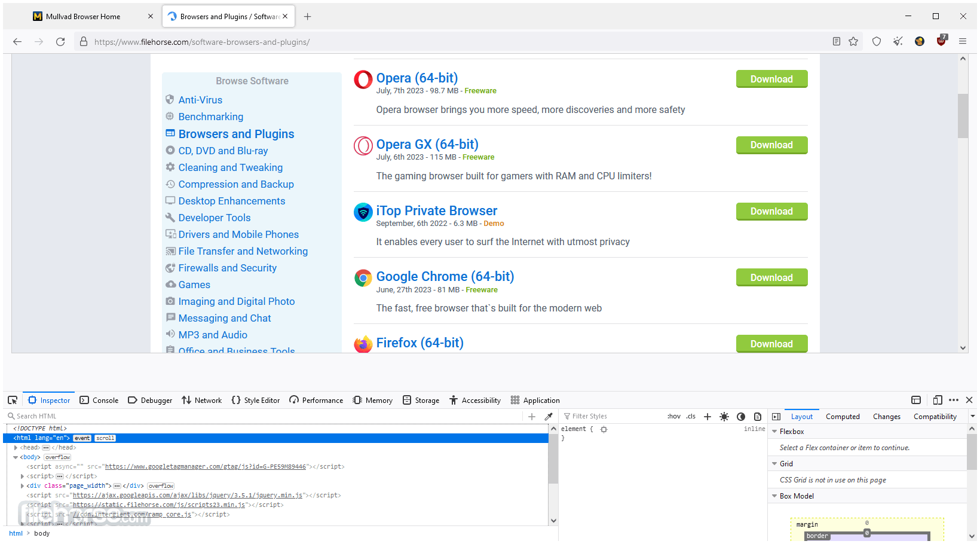Open the Performance tab

316,401
